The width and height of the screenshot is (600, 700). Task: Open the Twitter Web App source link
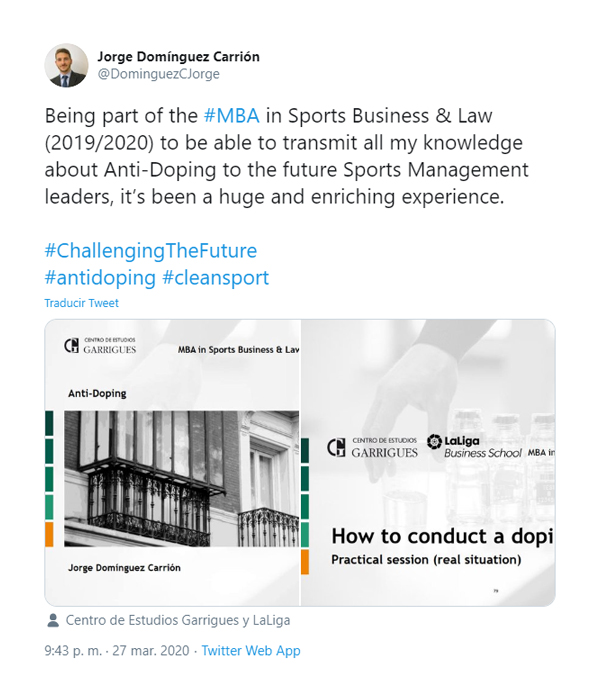pyautogui.click(x=251, y=650)
